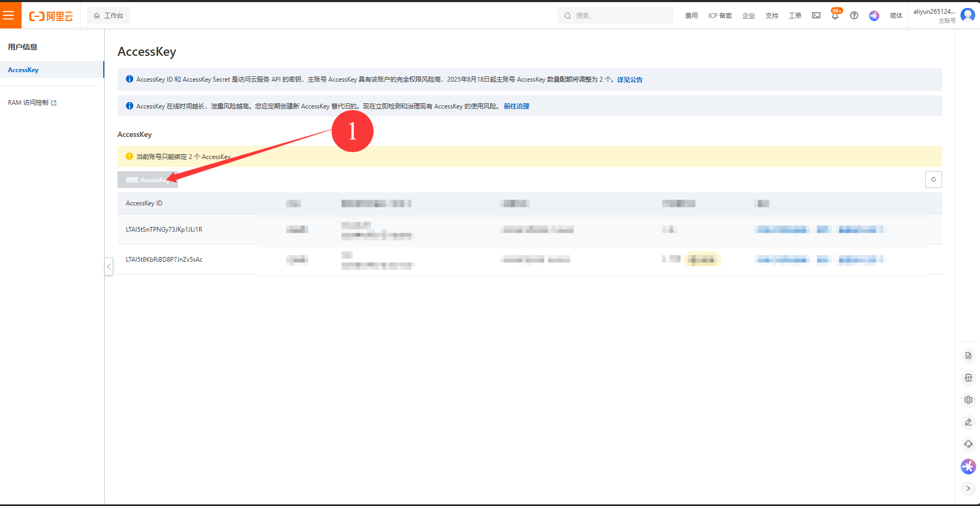
Task: Click the edit pencil icon in right sidebar
Action: 968,422
